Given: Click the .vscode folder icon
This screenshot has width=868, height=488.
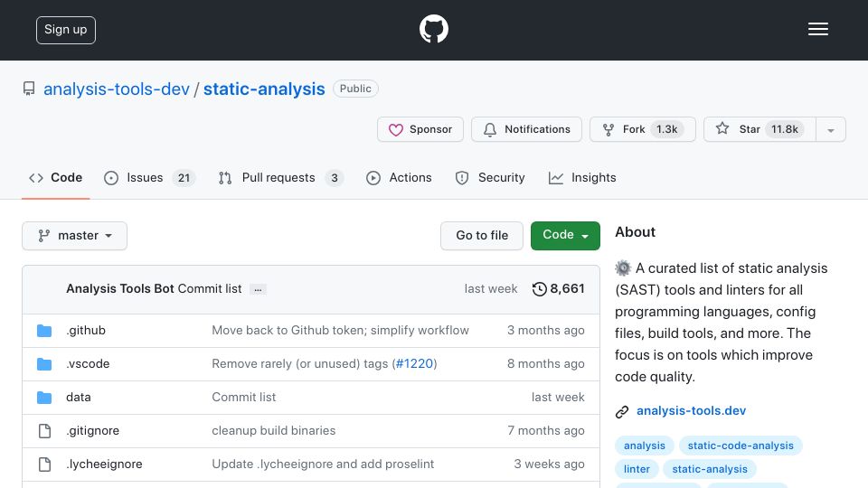Looking at the screenshot, I should click(44, 364).
